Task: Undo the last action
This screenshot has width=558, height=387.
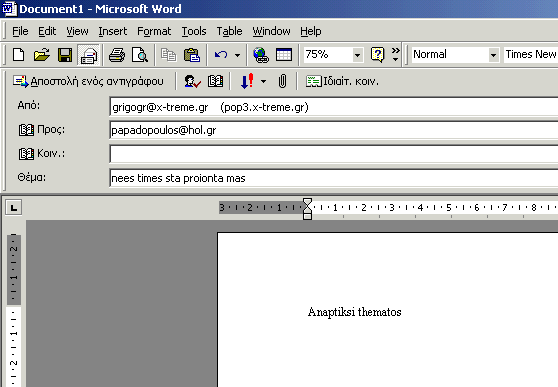Action: pos(221,55)
